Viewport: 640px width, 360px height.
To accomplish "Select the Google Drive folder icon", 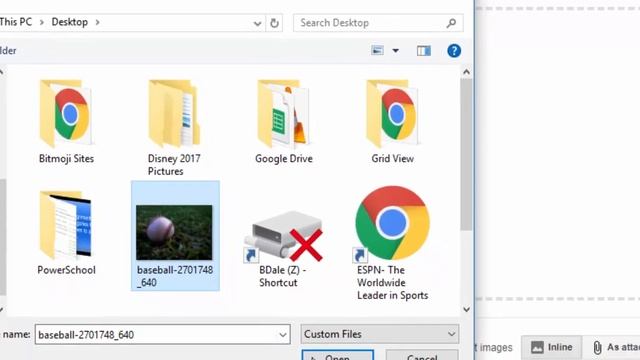I will 284,113.
